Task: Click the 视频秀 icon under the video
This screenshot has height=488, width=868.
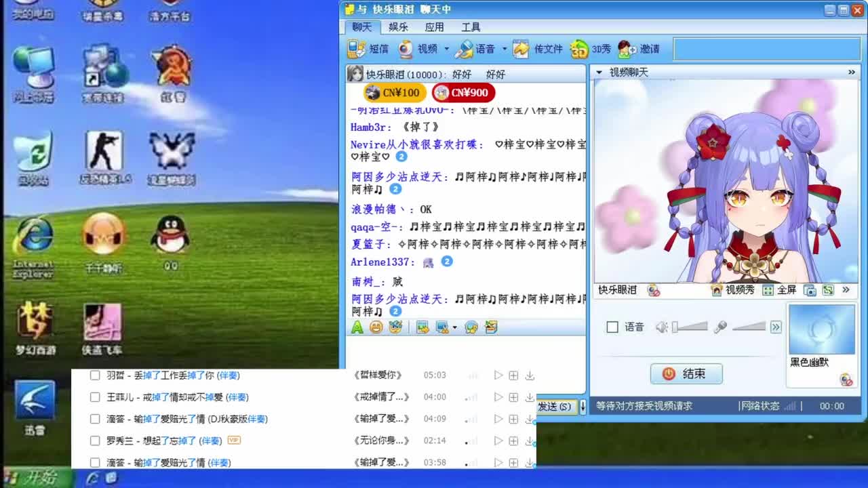Action: point(717,290)
